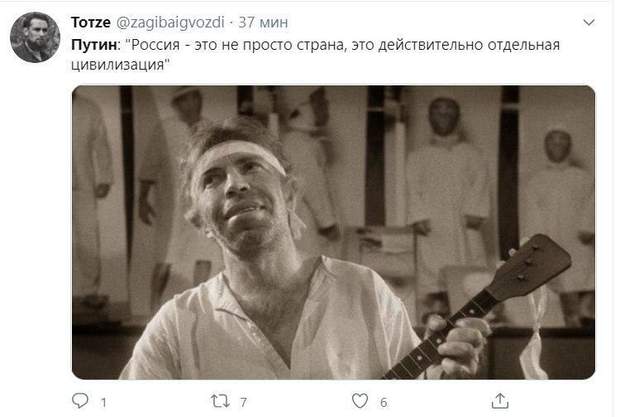The image size is (620, 417).
Task: Click the like count number 6
Action: 384,402
